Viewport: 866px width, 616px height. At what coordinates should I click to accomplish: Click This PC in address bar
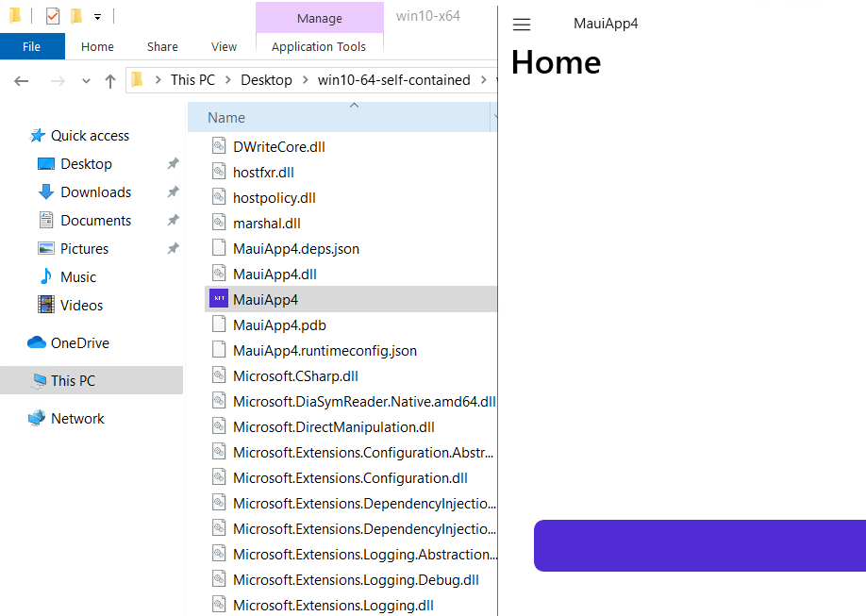coord(192,80)
